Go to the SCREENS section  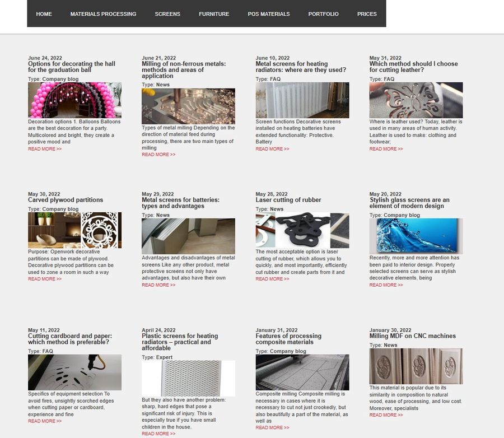167,14
